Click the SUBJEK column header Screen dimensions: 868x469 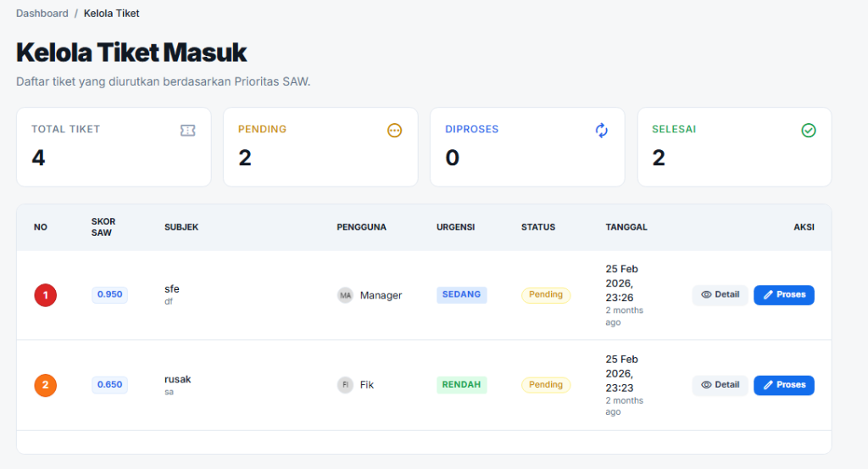(181, 227)
